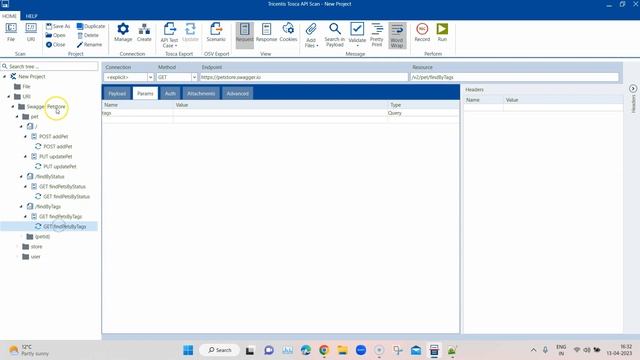
Task: Click Duplicate in Project group
Action: point(91,26)
